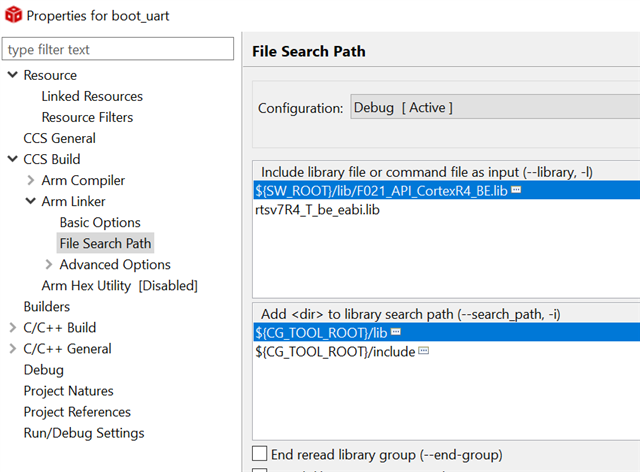Expand Advanced Options under Arm Linker

coord(48,264)
